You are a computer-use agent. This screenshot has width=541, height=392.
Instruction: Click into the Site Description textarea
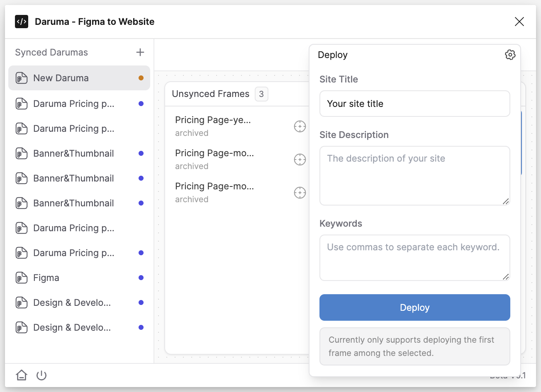[415, 176]
